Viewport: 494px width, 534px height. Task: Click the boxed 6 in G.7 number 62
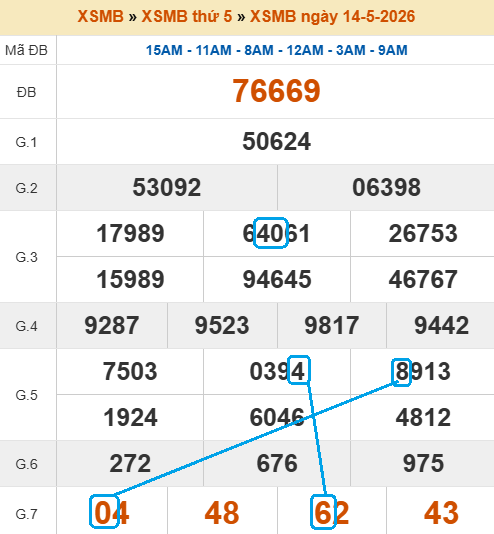tap(323, 512)
